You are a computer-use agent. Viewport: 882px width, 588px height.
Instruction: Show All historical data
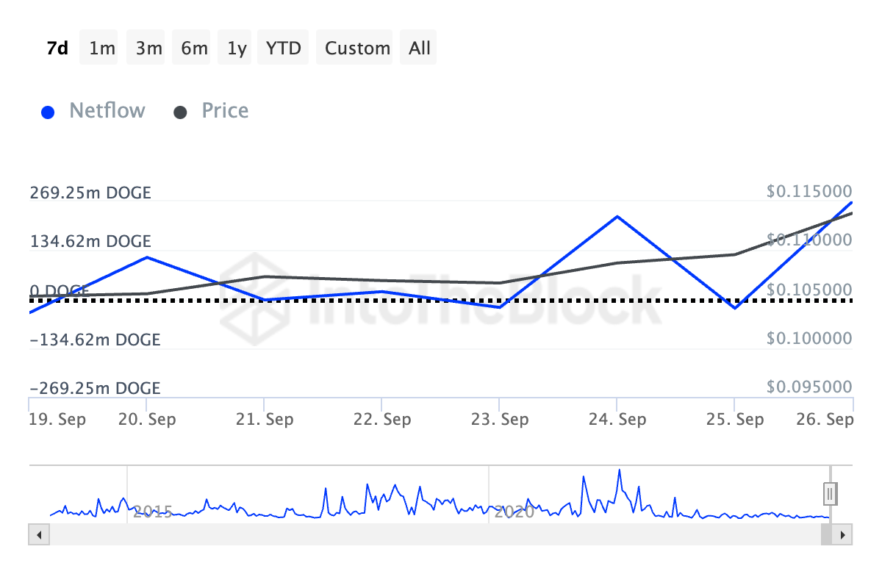point(420,49)
